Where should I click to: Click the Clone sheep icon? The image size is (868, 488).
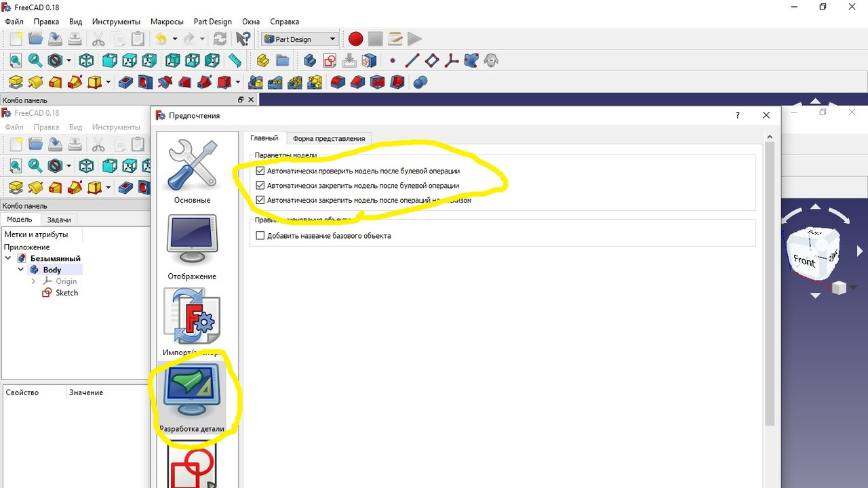(x=492, y=61)
